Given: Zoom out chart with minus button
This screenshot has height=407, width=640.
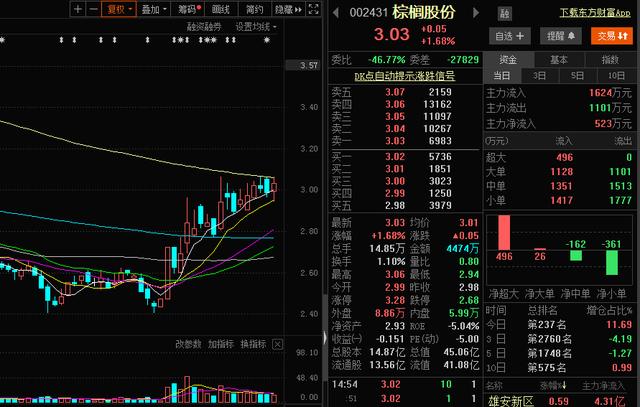Looking at the screenshot, I should 93,9.
